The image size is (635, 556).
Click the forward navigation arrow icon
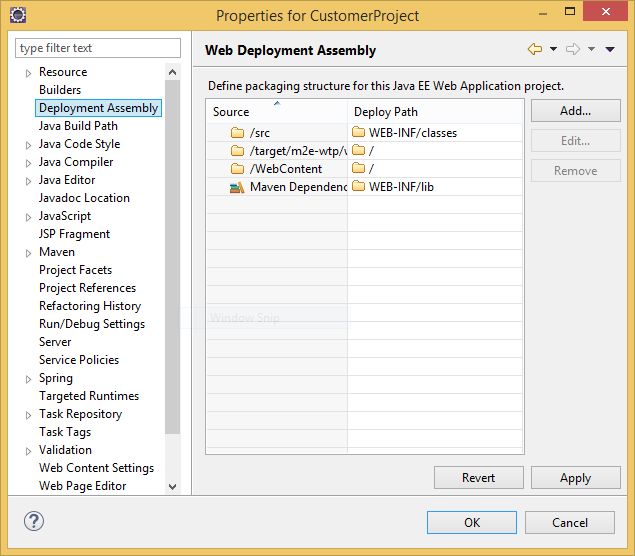point(572,49)
